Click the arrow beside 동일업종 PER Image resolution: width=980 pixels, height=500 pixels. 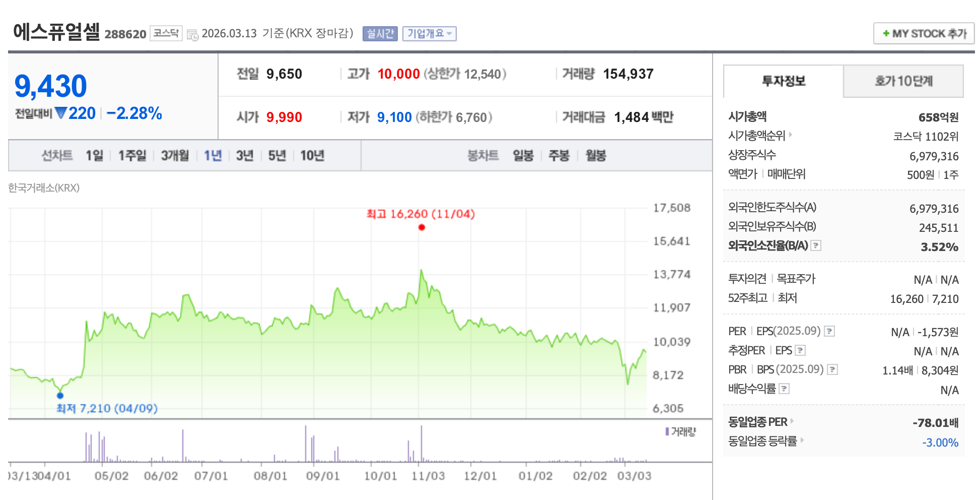point(792,421)
